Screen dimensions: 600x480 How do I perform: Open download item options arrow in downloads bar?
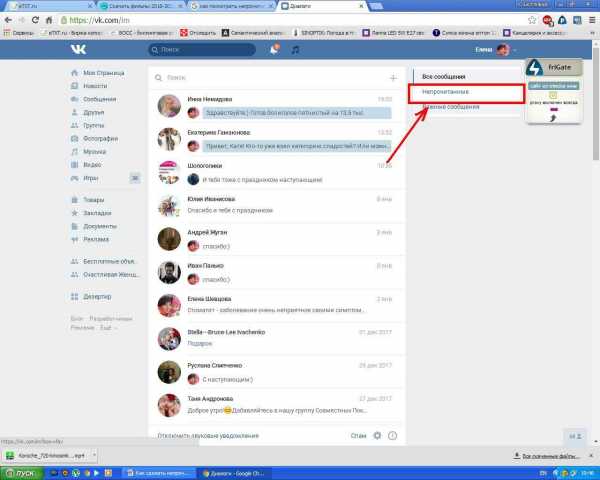coord(94,456)
